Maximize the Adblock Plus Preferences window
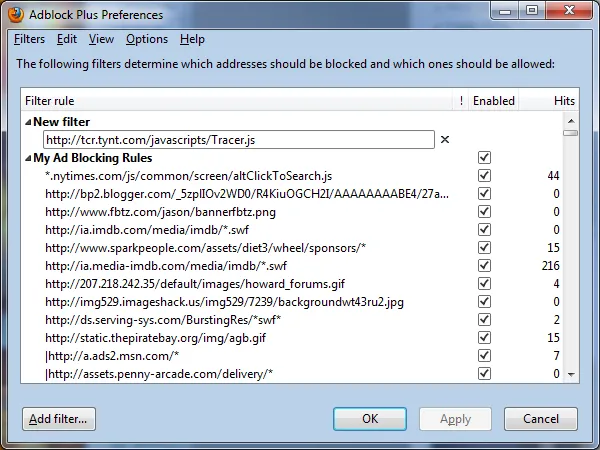Image resolution: width=600 pixels, height=450 pixels. 532,11
